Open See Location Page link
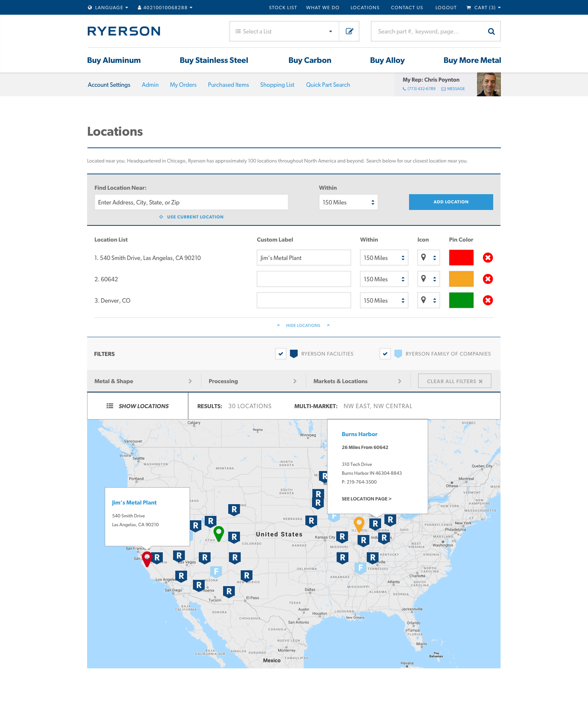The width and height of the screenshot is (588, 706). click(x=366, y=499)
